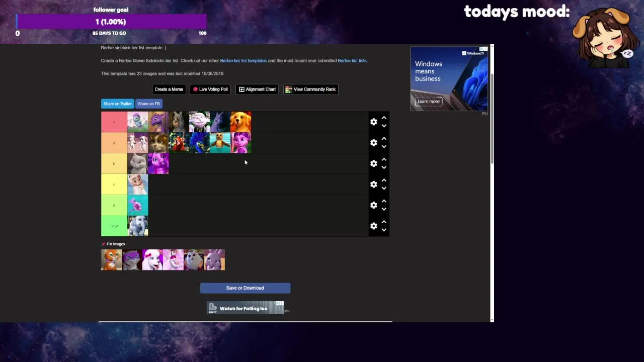Viewport: 644px width, 362px height.
Task: Click the Save or Download button
Action: 245,288
